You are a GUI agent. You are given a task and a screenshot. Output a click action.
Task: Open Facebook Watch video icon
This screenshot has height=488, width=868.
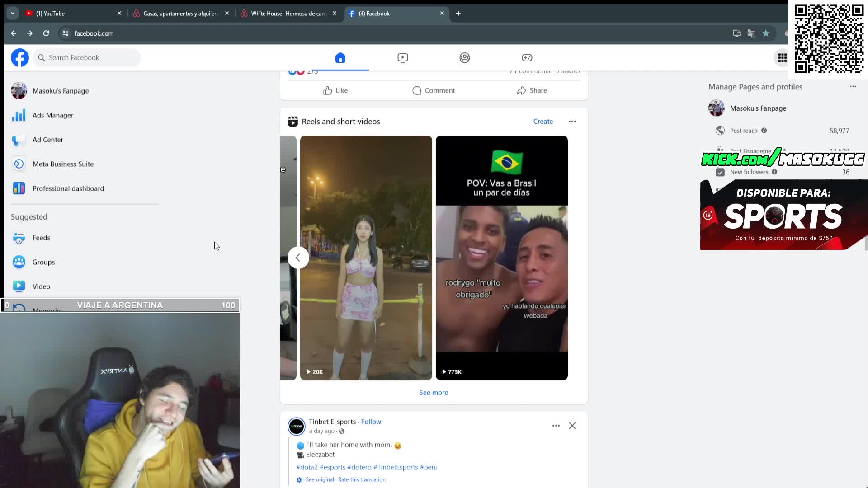pyautogui.click(x=402, y=58)
